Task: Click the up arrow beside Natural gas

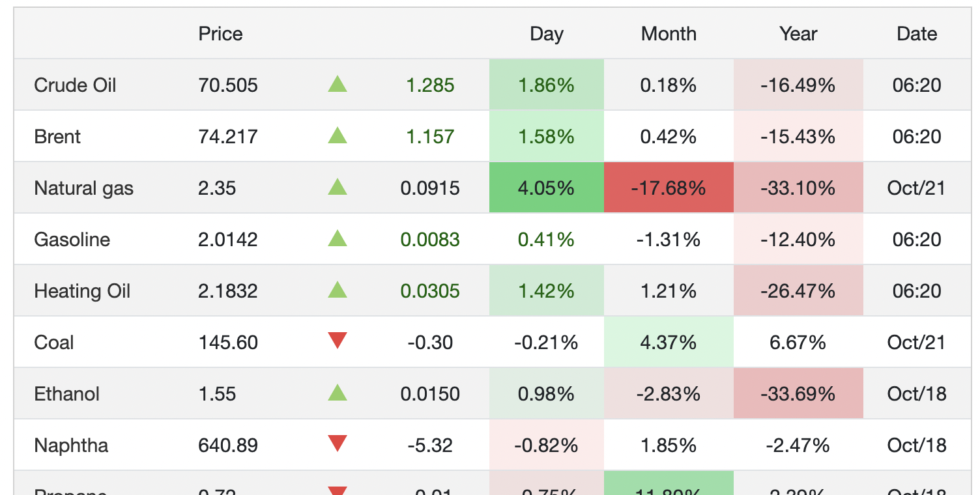Action: pyautogui.click(x=338, y=187)
